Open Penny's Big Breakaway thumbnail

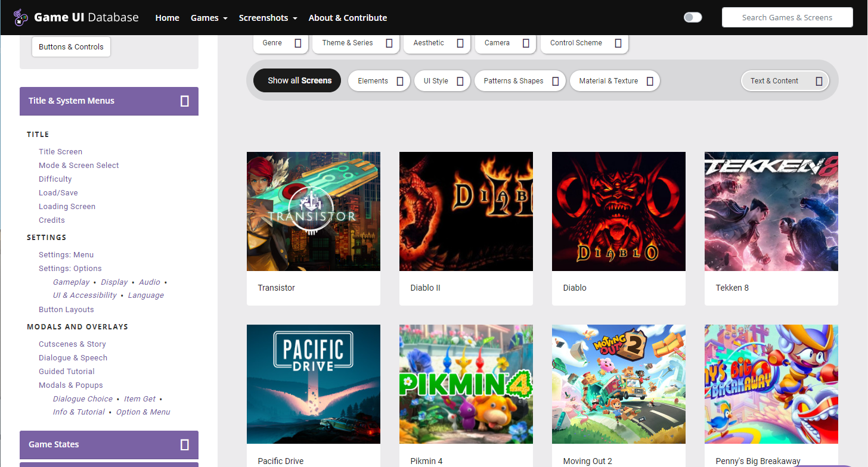click(x=771, y=384)
